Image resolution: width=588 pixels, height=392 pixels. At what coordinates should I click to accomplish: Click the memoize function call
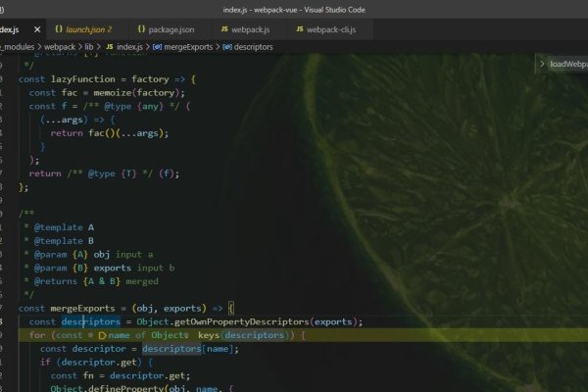112,93
